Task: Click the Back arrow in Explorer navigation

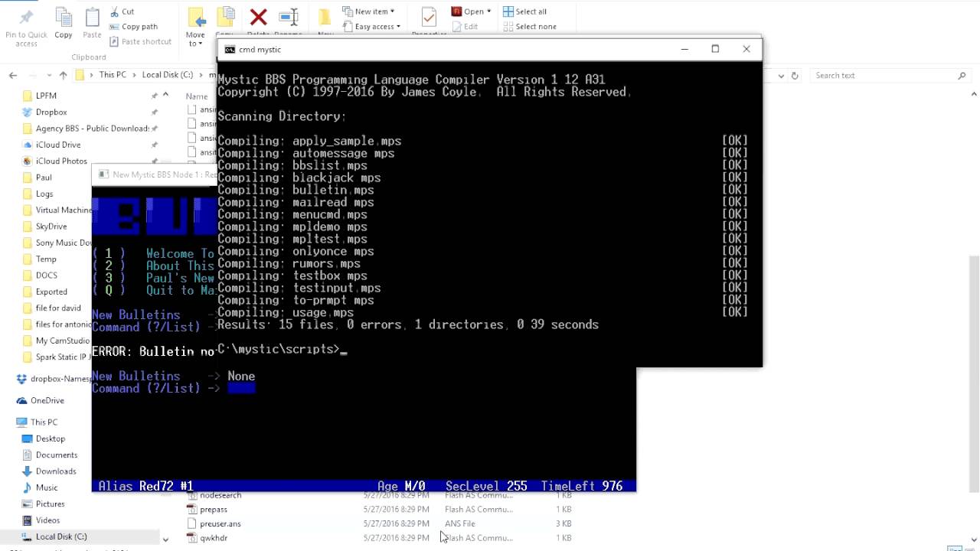Action: 13,75
